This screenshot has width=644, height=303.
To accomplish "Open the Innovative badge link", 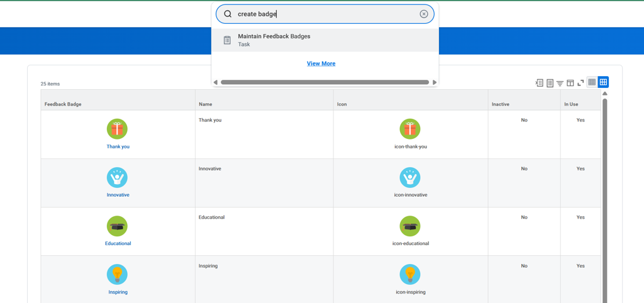I will (x=118, y=195).
